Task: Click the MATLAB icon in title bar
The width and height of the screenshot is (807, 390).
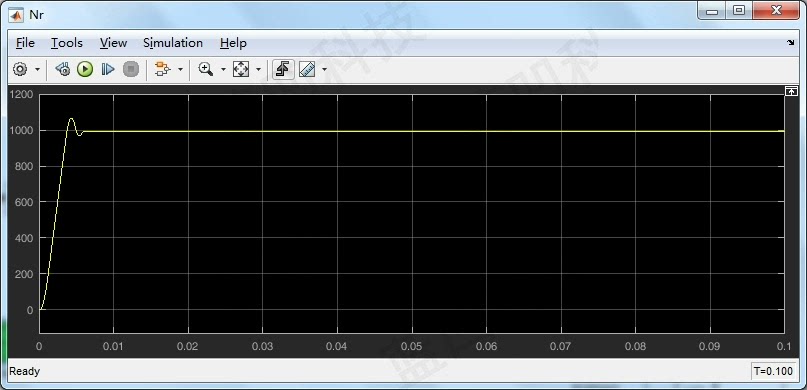Action: [17, 14]
